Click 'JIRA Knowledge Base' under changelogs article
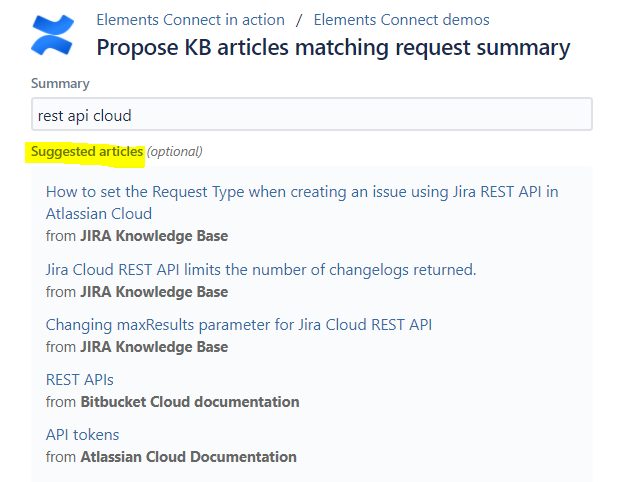Image resolution: width=623 pixels, height=482 pixels. pyautogui.click(x=154, y=292)
